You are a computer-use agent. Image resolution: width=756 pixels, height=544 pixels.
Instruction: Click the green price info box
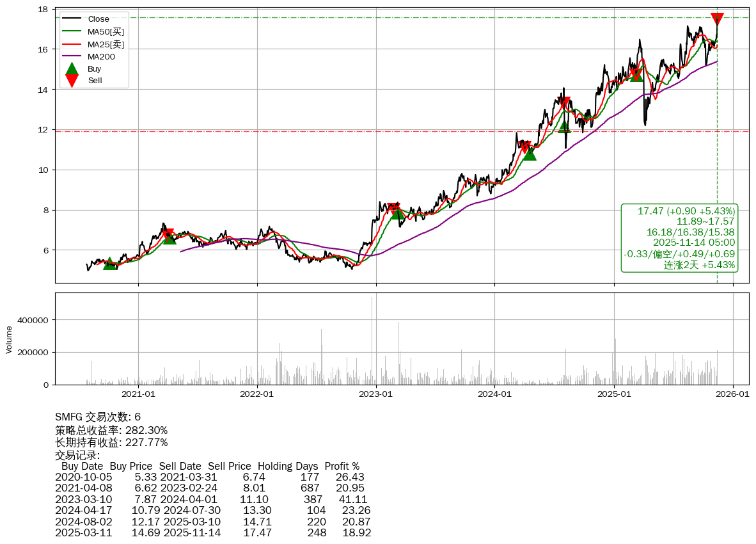point(680,238)
